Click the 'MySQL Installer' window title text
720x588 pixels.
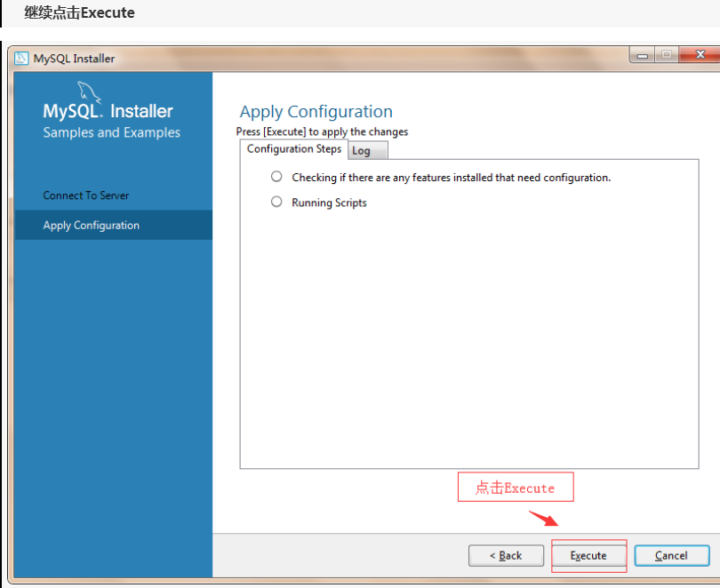[x=74, y=59]
